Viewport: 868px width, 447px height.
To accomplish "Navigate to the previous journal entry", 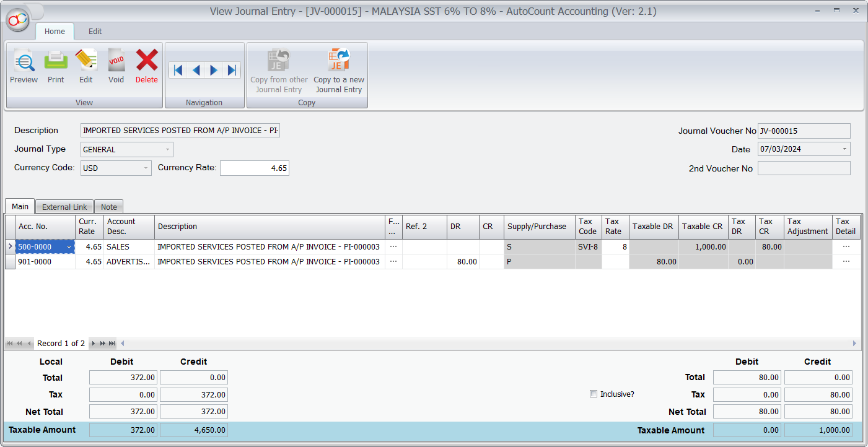I will 196,70.
